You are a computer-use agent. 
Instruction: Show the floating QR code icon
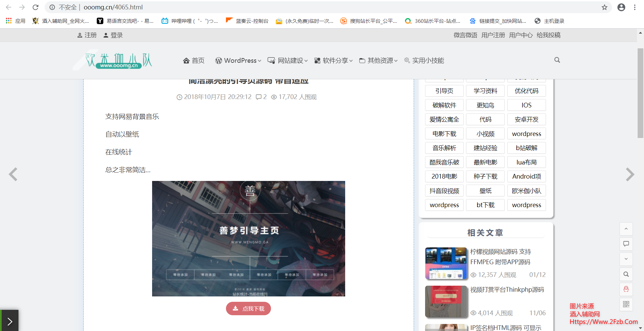tap(626, 304)
